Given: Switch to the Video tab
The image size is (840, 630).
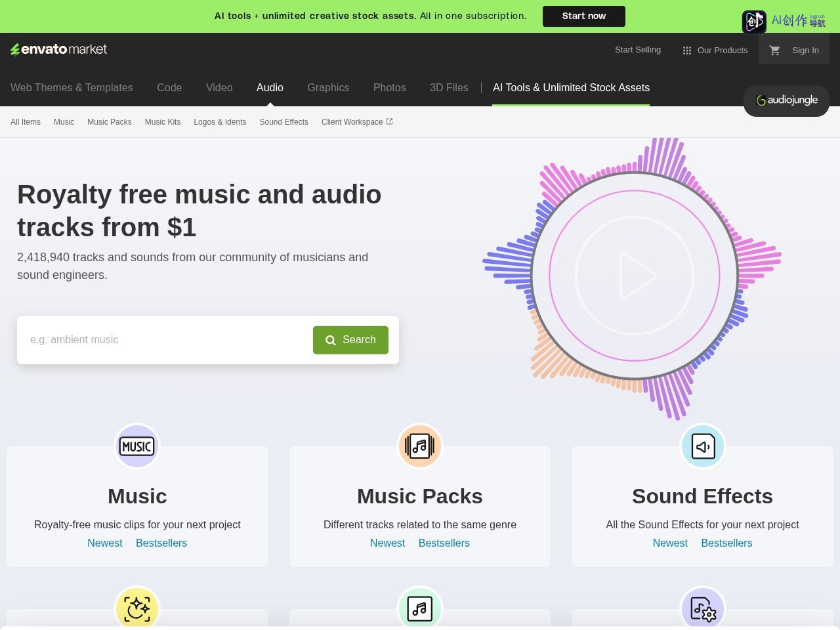Looking at the screenshot, I should pos(219,88).
